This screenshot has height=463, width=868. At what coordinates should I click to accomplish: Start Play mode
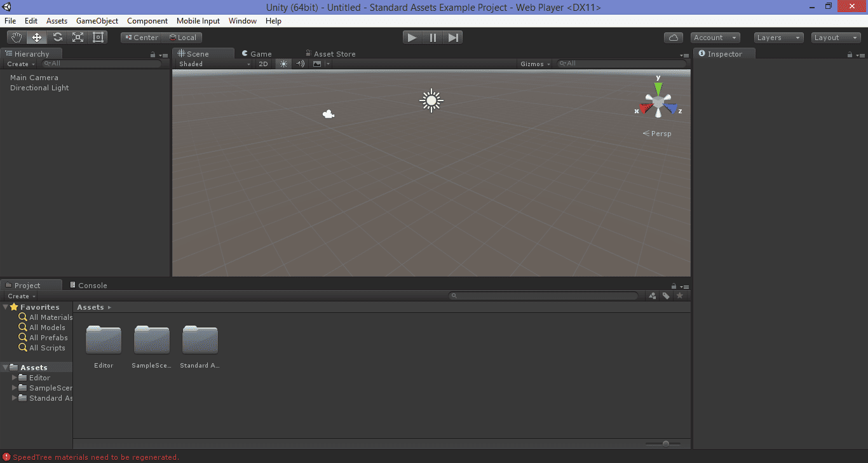[x=412, y=38]
